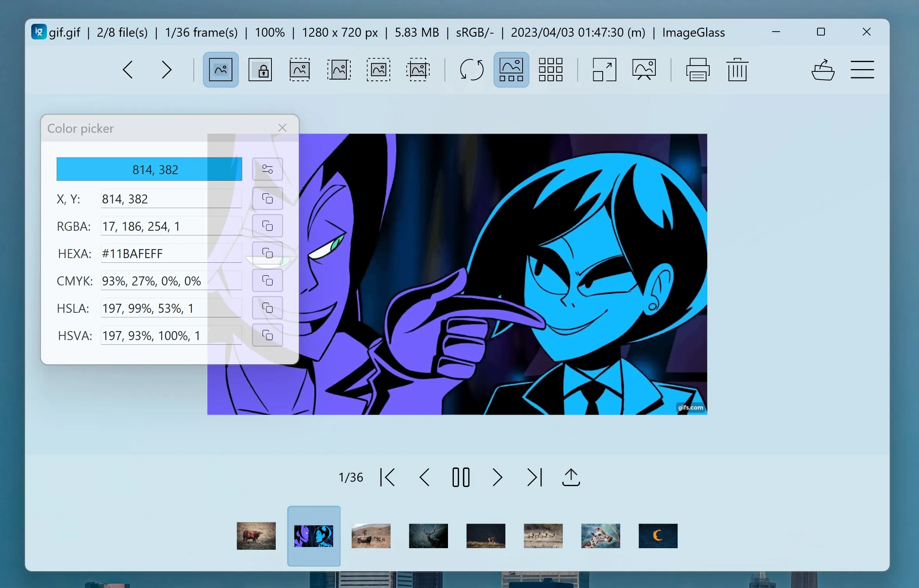Close the Color picker panel
This screenshot has height=588, width=919.
click(282, 128)
